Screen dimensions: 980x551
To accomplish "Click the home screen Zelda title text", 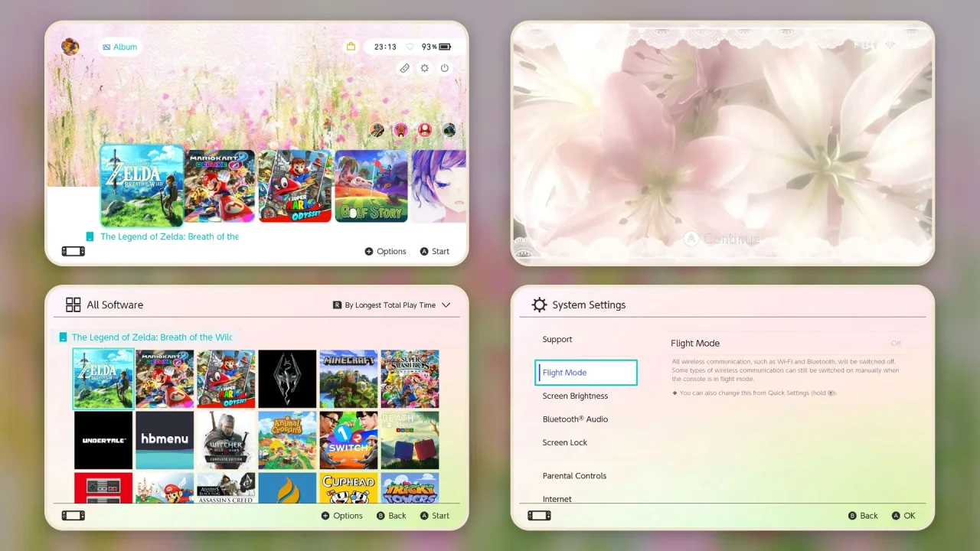I will [170, 236].
